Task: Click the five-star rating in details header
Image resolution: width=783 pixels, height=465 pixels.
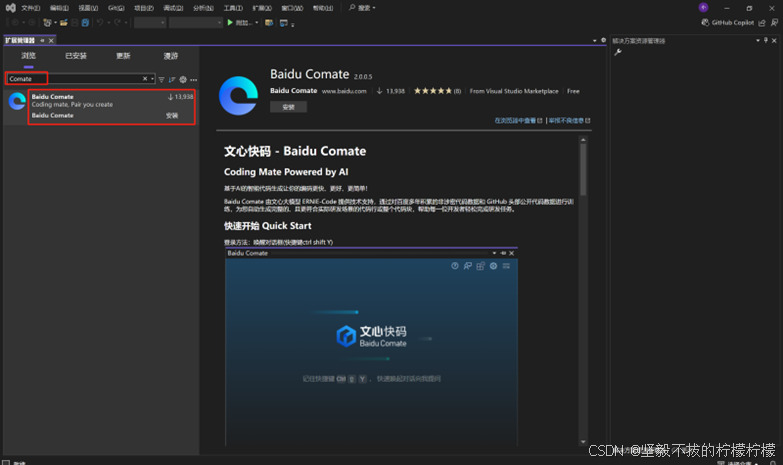Action: (432, 91)
